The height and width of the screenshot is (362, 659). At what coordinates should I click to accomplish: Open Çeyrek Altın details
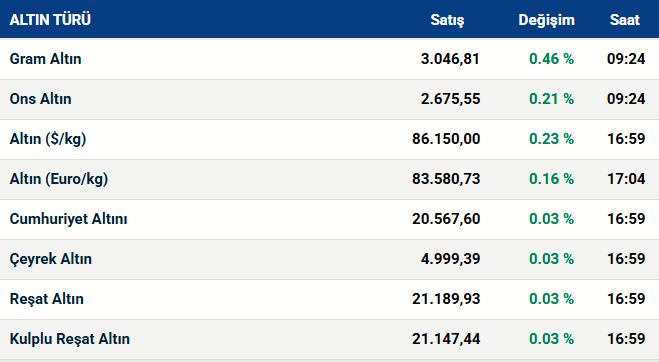coord(50,259)
